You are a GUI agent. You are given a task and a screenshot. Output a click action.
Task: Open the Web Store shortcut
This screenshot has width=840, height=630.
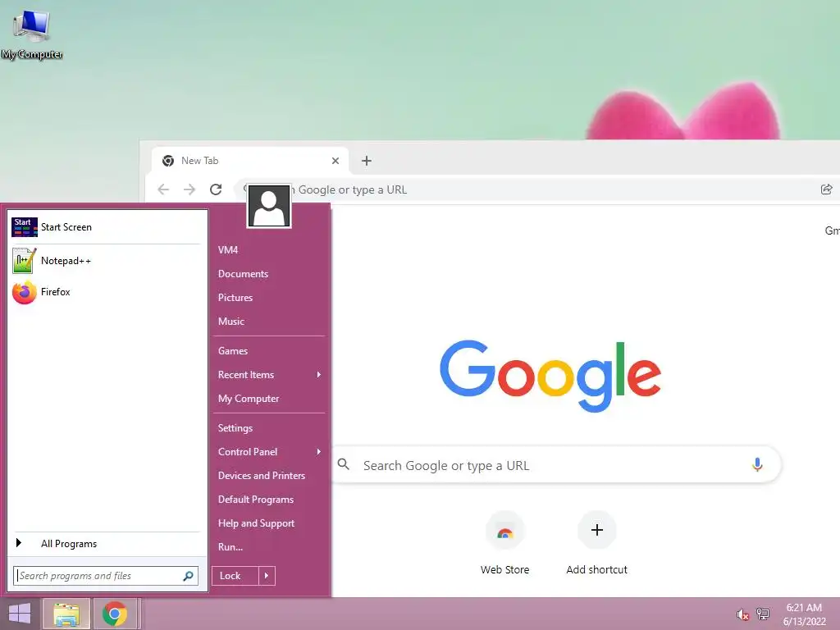coord(504,543)
